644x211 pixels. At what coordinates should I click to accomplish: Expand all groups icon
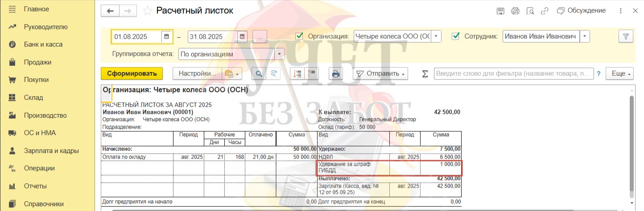tap(298, 74)
